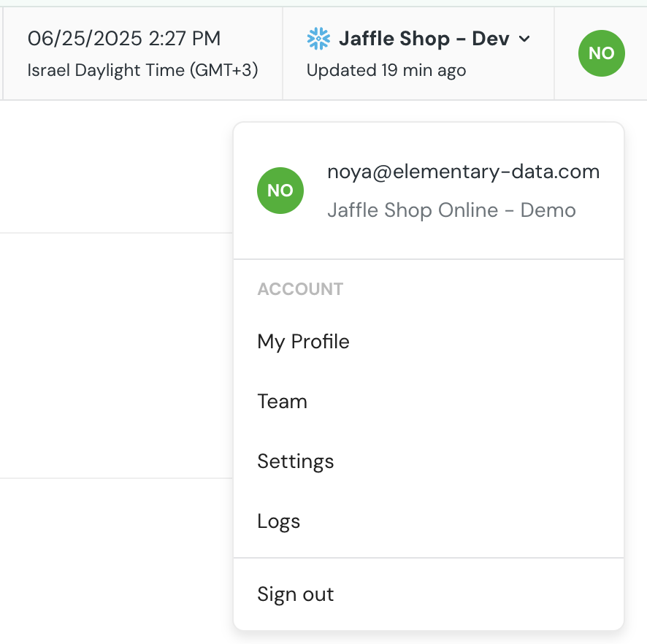This screenshot has height=644, width=647.
Task: Click the NO avatar in the top bar
Action: (x=601, y=53)
